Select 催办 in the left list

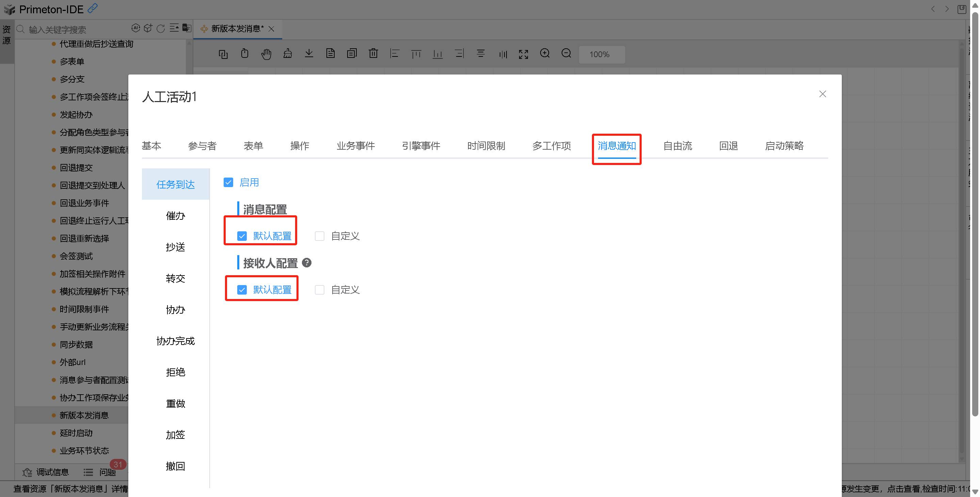(175, 216)
